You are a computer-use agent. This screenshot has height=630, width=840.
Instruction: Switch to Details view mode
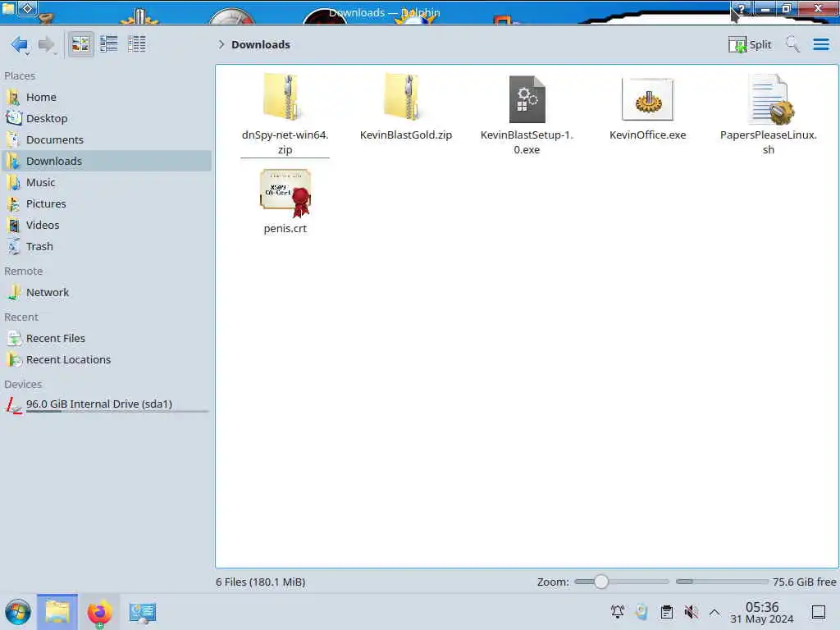[137, 44]
